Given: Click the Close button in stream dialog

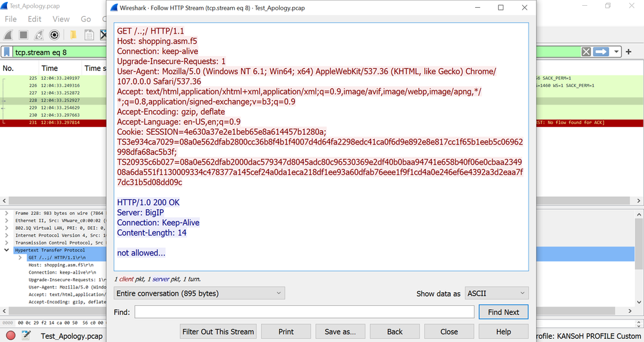Looking at the screenshot, I should click(x=449, y=331).
